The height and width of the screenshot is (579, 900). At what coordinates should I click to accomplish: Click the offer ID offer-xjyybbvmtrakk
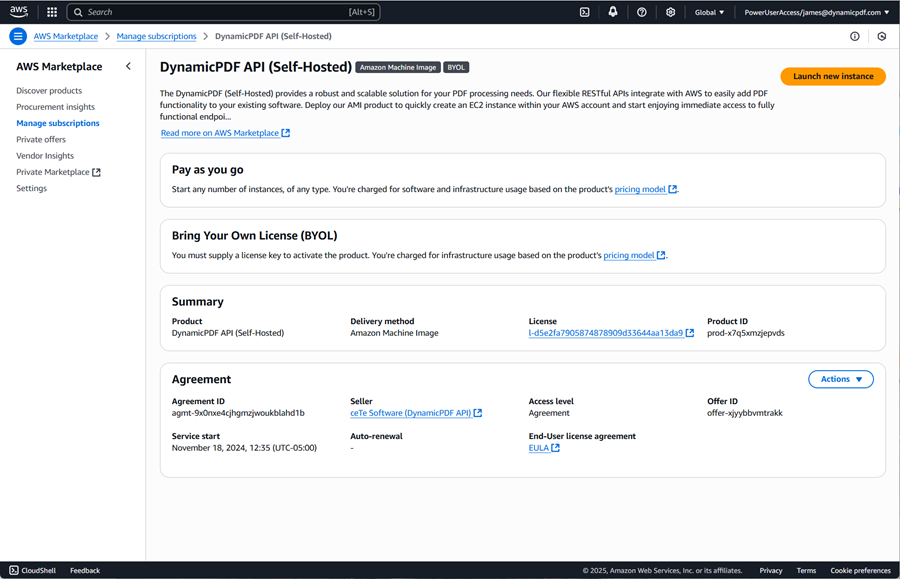(745, 413)
